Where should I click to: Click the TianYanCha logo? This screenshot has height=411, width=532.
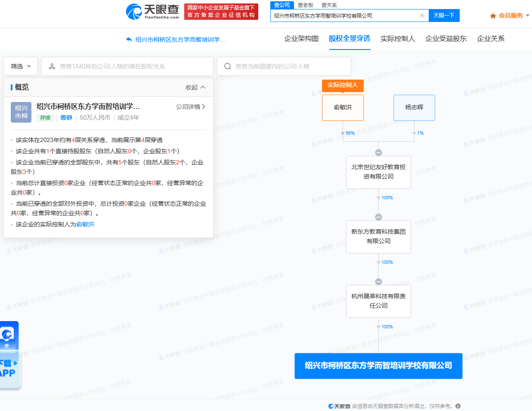pos(152,12)
